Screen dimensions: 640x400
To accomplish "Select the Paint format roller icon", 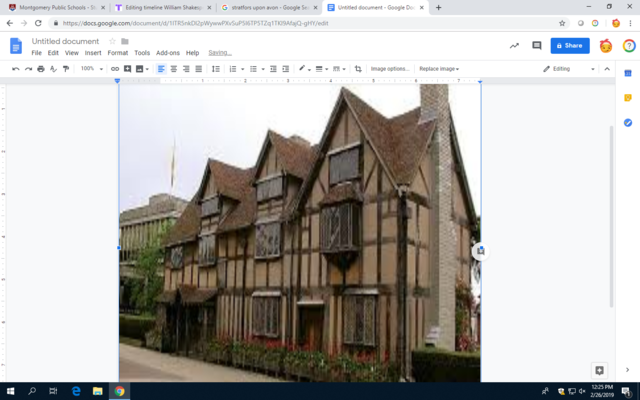I will tap(66, 69).
